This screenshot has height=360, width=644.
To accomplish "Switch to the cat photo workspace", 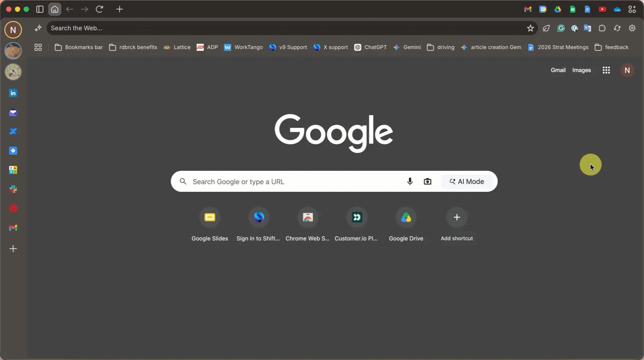I will 13,51.
